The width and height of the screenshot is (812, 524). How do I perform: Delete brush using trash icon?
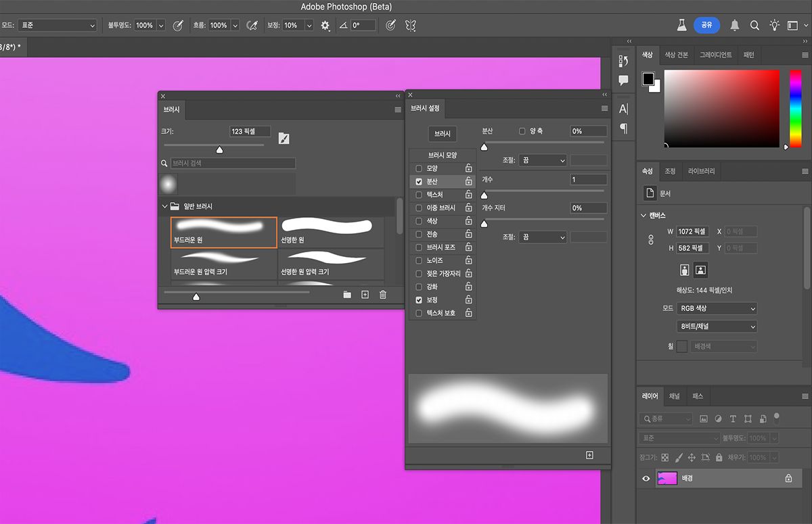(x=383, y=295)
